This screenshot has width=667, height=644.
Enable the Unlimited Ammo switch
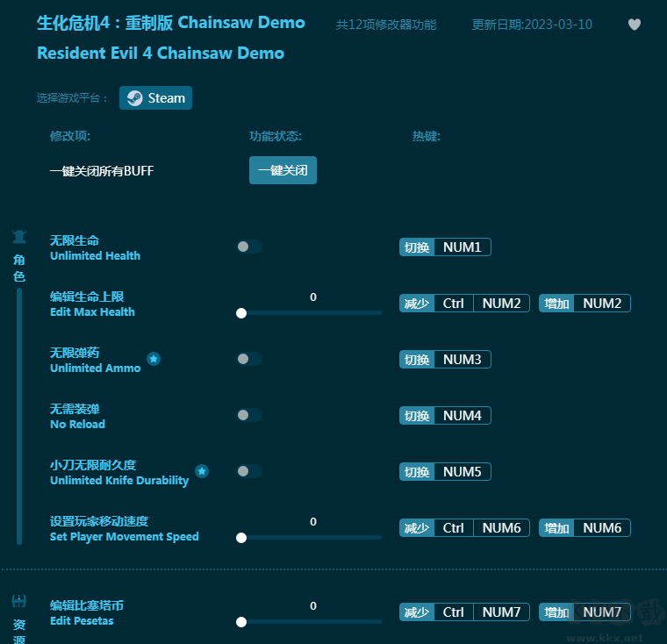tap(249, 359)
